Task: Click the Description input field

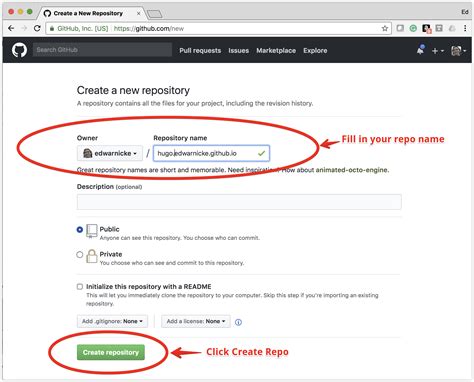Action: [239, 202]
